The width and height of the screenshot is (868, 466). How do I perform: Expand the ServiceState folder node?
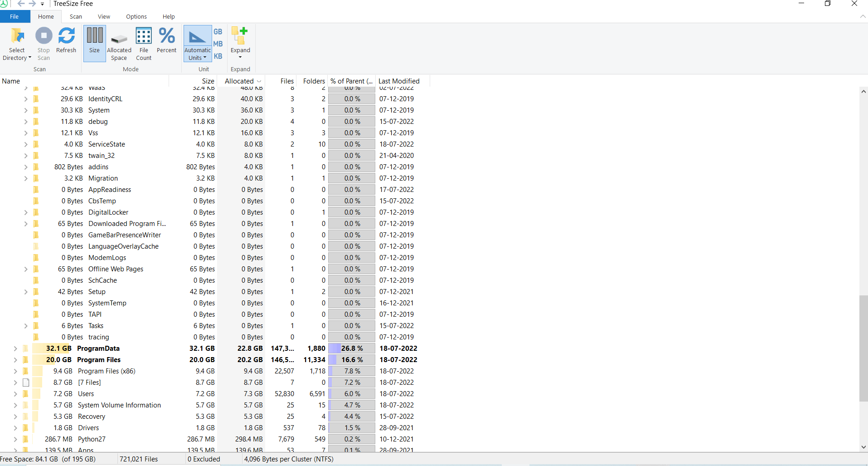point(26,144)
